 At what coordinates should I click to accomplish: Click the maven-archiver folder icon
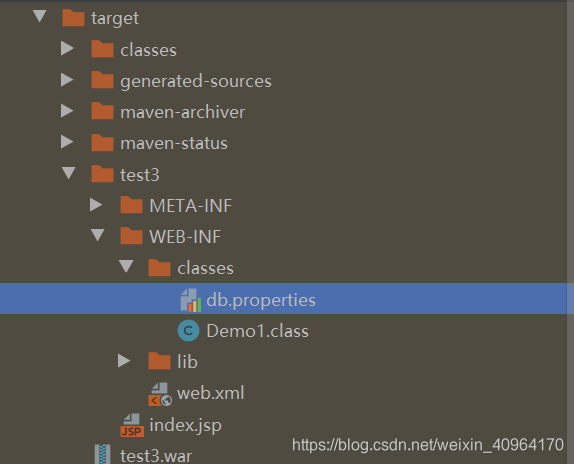click(x=102, y=111)
